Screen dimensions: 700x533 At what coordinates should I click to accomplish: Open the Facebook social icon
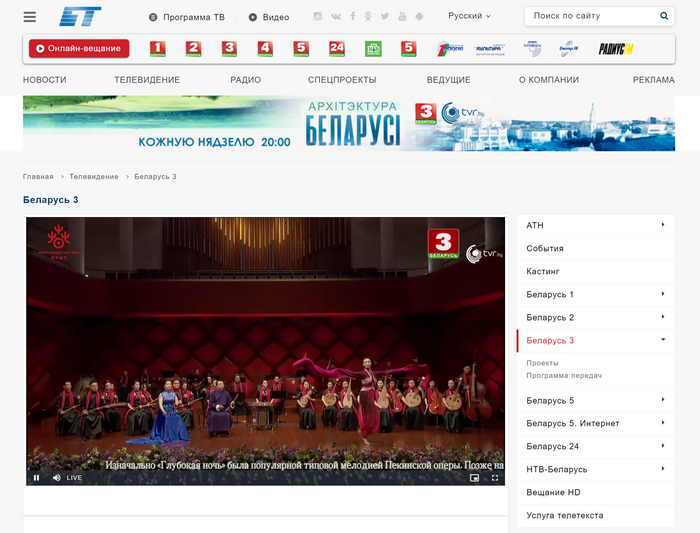pyautogui.click(x=353, y=17)
